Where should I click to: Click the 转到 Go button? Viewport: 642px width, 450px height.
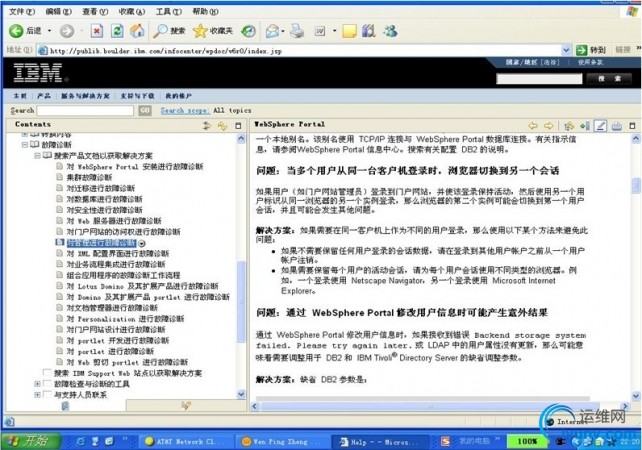pyautogui.click(x=590, y=50)
